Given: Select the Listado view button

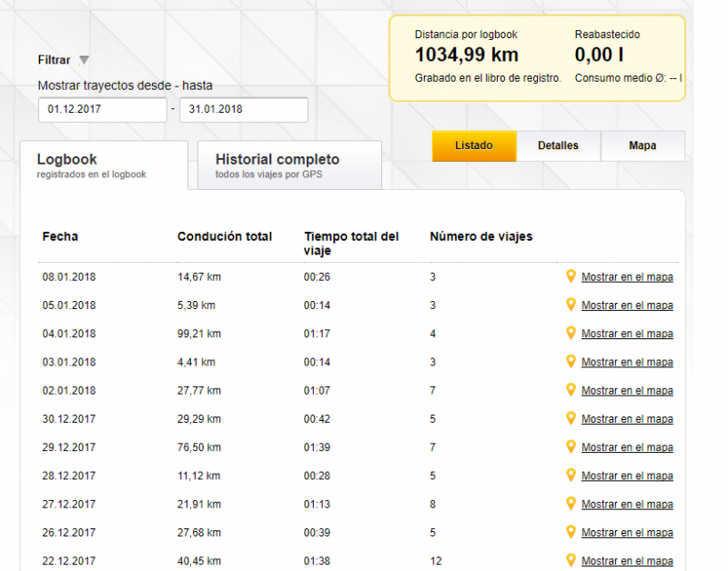Looking at the screenshot, I should (474, 145).
